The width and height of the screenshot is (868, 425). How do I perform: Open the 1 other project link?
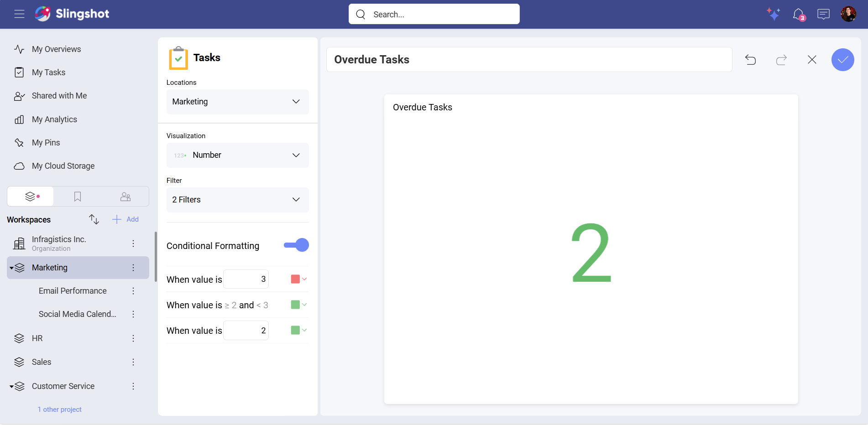click(59, 409)
